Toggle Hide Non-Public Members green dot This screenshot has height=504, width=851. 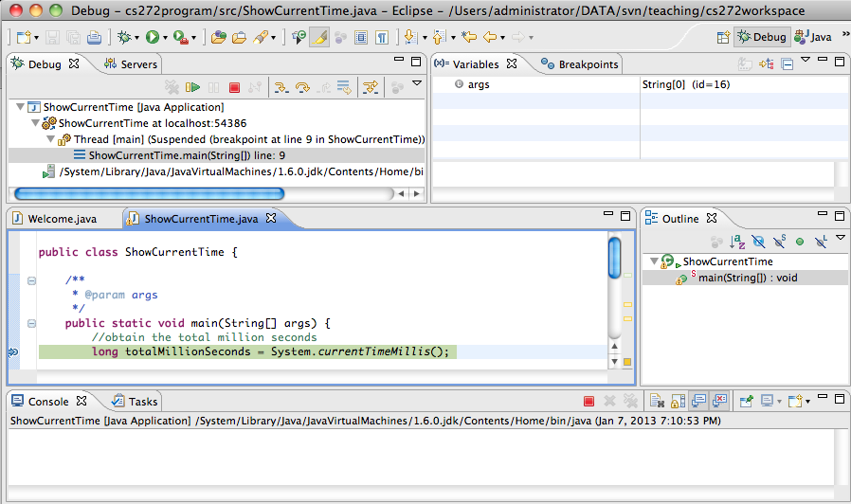[800, 242]
